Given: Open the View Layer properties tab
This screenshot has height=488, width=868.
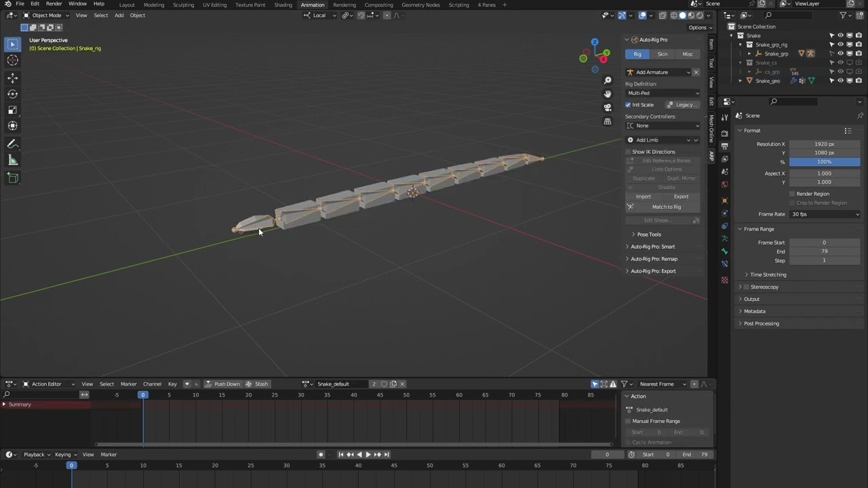Looking at the screenshot, I should click(725, 159).
